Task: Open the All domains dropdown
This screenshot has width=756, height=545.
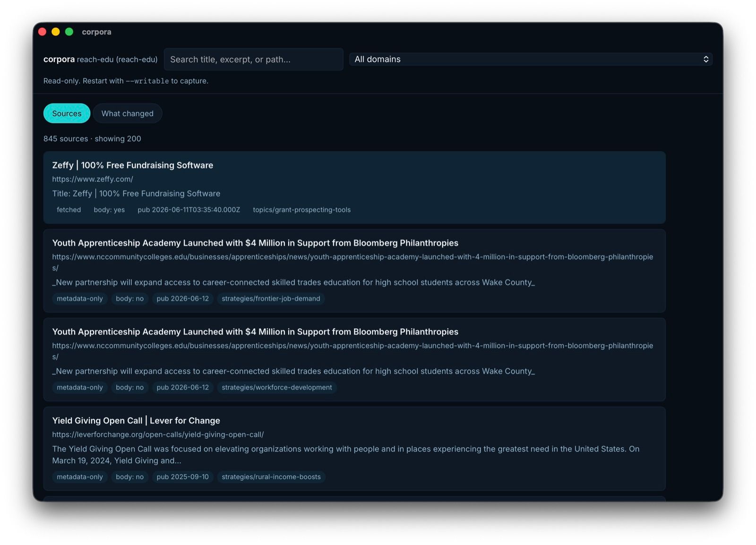Action: (x=531, y=59)
